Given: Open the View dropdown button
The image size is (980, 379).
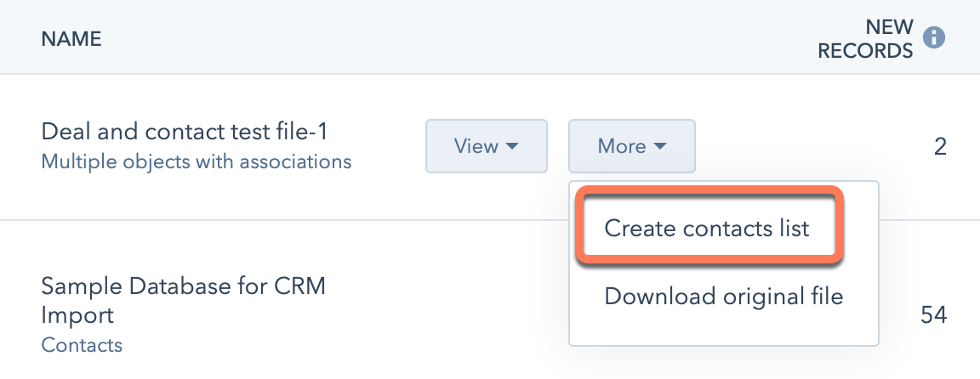Looking at the screenshot, I should 486,146.
